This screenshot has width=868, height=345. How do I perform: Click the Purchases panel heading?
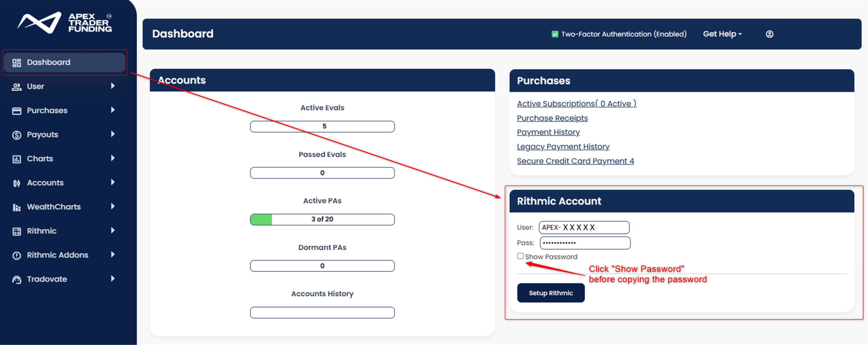544,81
